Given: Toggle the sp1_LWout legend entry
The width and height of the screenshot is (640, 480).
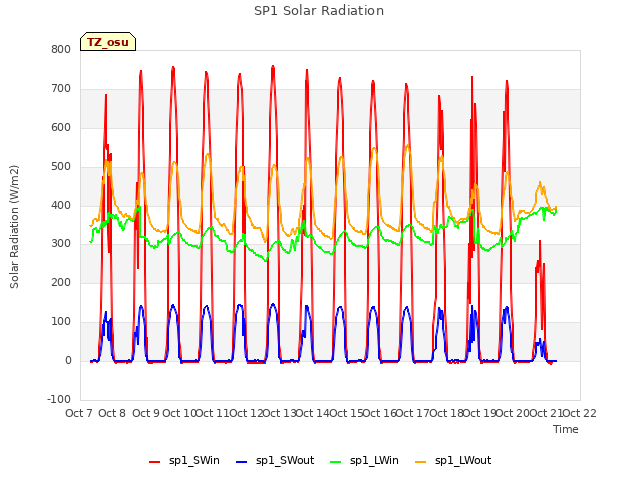Looking at the screenshot, I should [453, 461].
